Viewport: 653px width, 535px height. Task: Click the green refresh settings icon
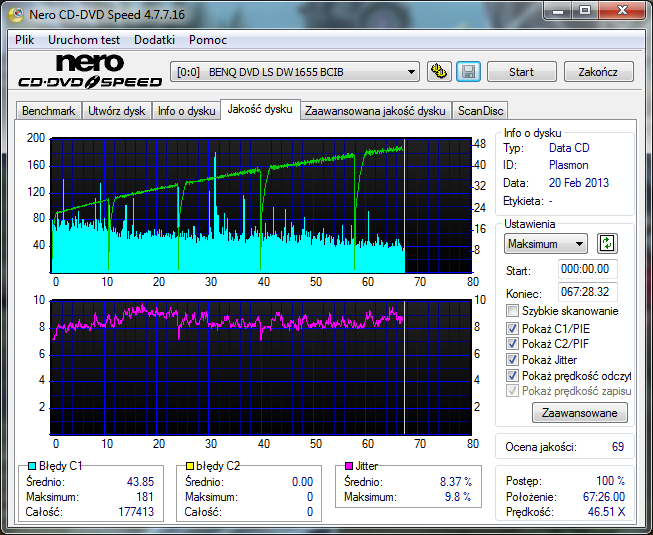click(607, 244)
